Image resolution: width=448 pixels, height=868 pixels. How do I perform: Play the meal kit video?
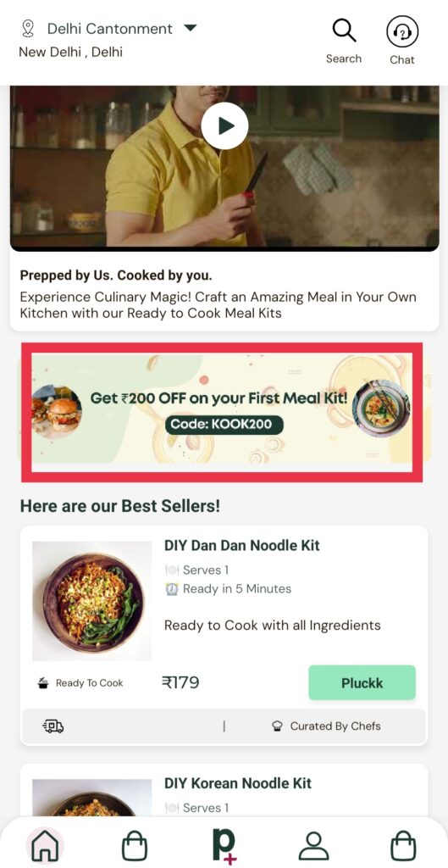(224, 125)
